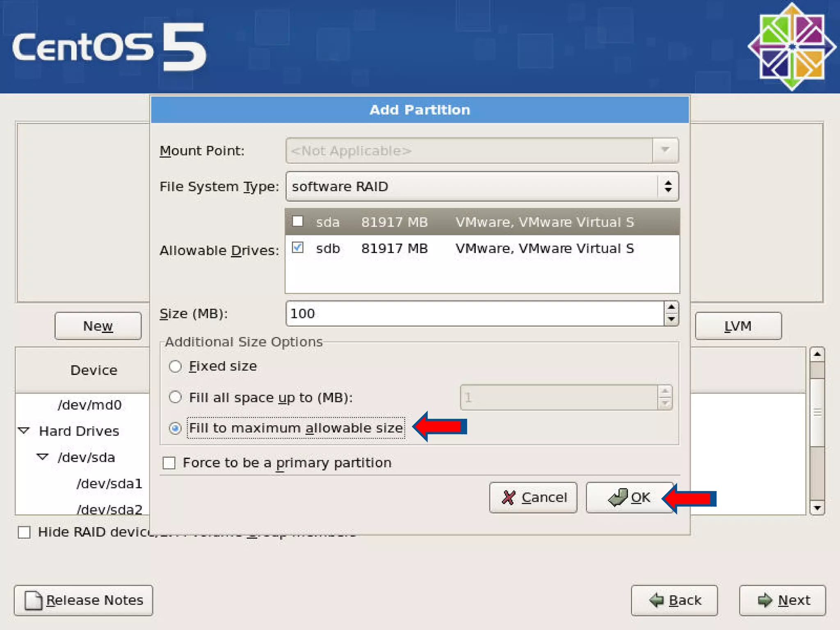Collapse the /dev/sda tree node

click(x=43, y=457)
